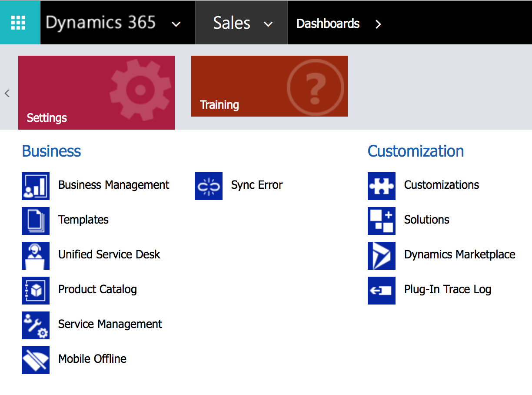Open the app launcher waffle icon
The width and height of the screenshot is (532, 395).
point(18,23)
